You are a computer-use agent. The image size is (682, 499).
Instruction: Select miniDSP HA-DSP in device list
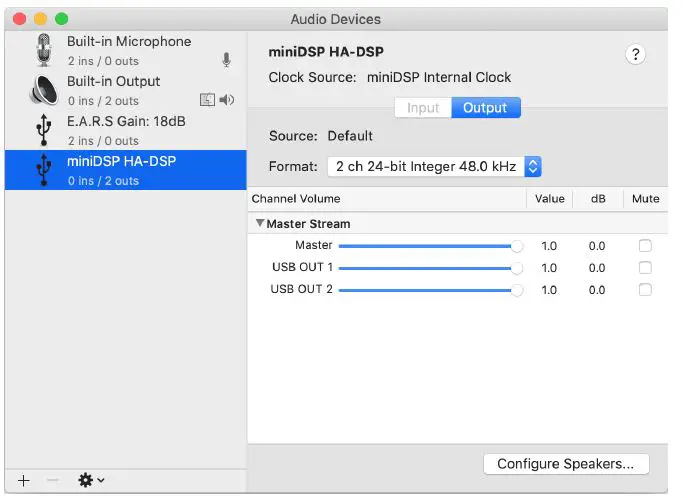[x=126, y=170]
